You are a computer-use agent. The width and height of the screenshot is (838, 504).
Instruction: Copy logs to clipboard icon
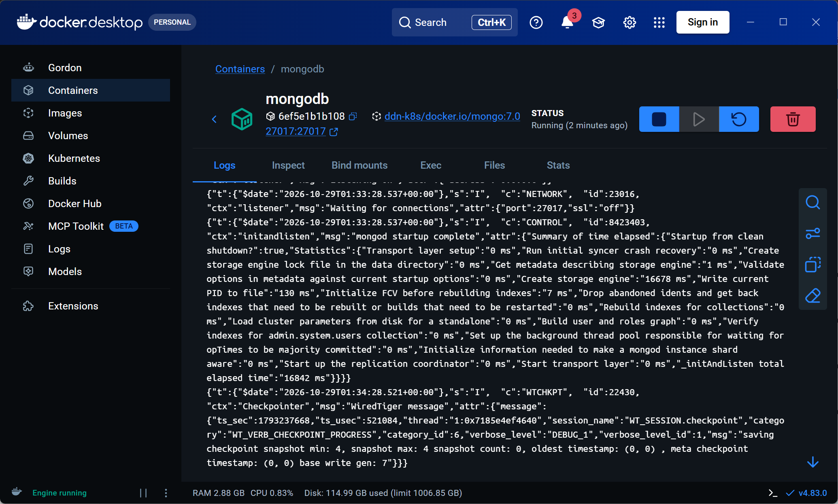click(812, 265)
